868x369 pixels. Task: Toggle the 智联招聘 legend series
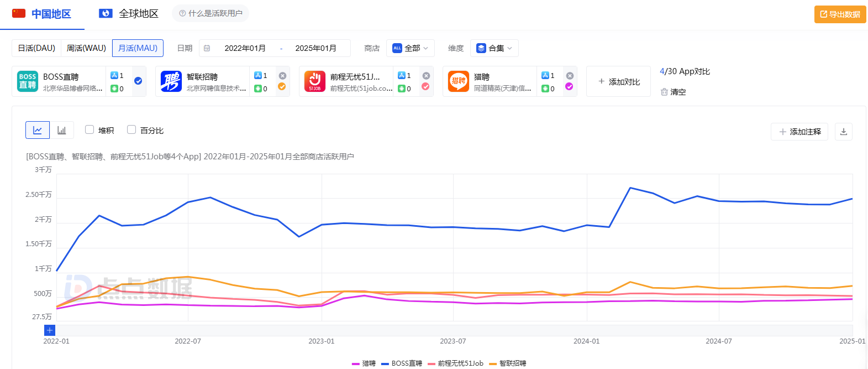click(508, 363)
